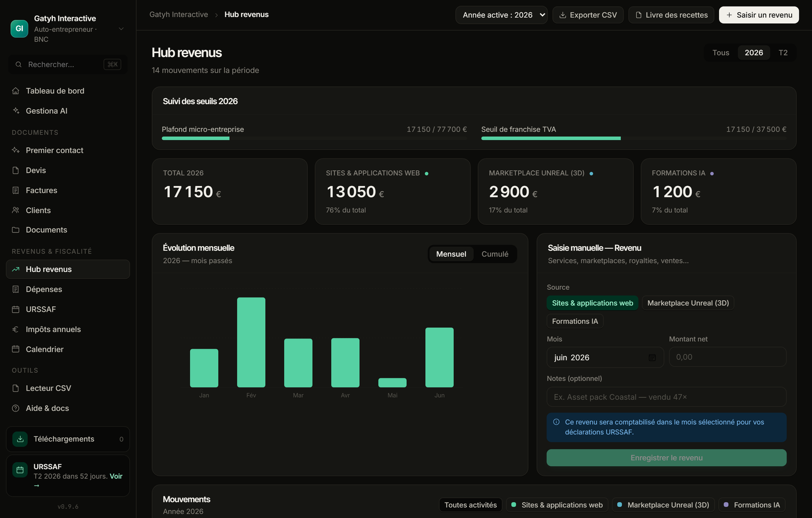Image resolution: width=812 pixels, height=518 pixels.
Task: Click the Plafond micro-entreprise progress bar
Action: click(314, 138)
